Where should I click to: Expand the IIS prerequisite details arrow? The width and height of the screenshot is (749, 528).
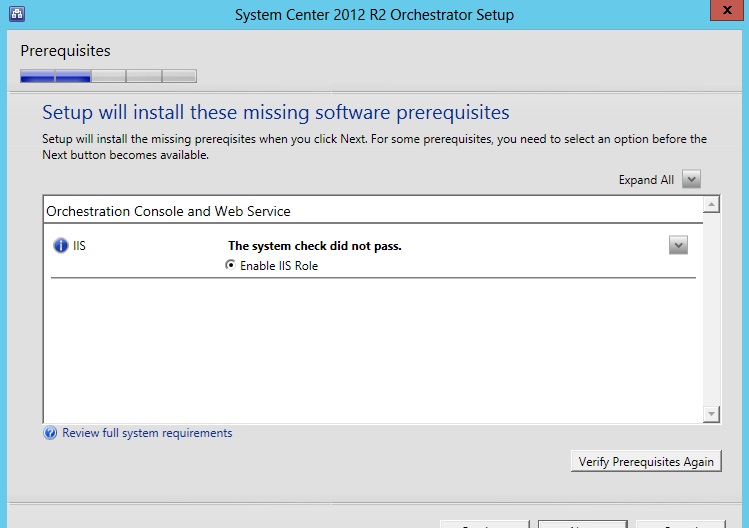click(678, 246)
